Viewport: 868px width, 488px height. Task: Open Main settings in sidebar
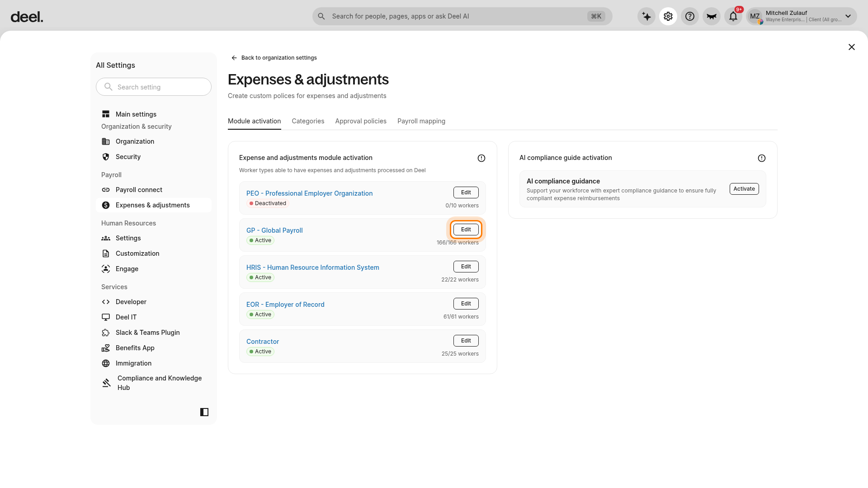pos(154,114)
